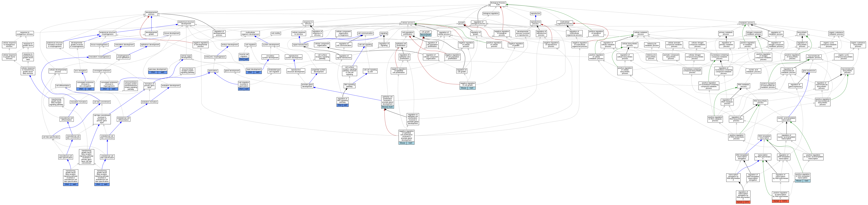Click the 'tissue morphogenesis' node
Viewport: 868px width, 205px height.
(x=99, y=45)
